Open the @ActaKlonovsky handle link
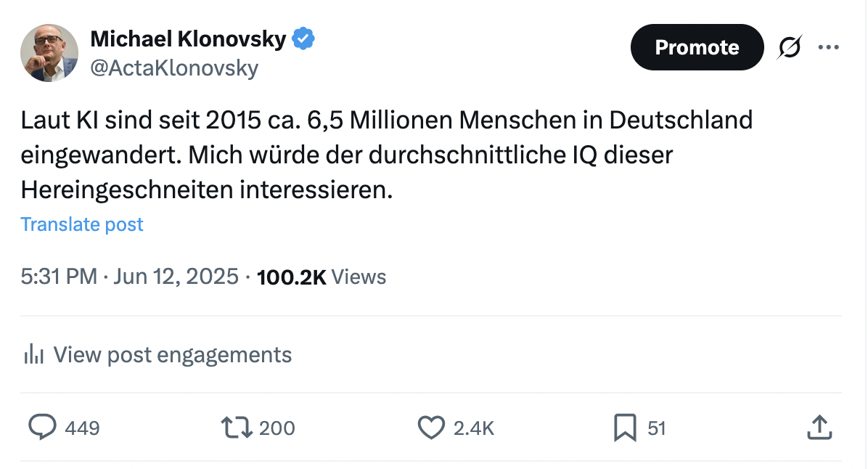 pyautogui.click(x=174, y=68)
